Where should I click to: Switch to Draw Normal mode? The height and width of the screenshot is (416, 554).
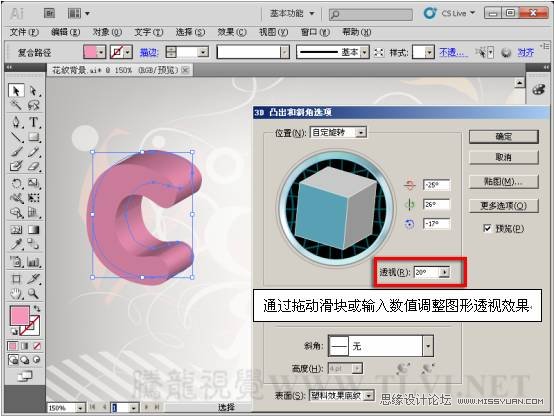(x=13, y=360)
